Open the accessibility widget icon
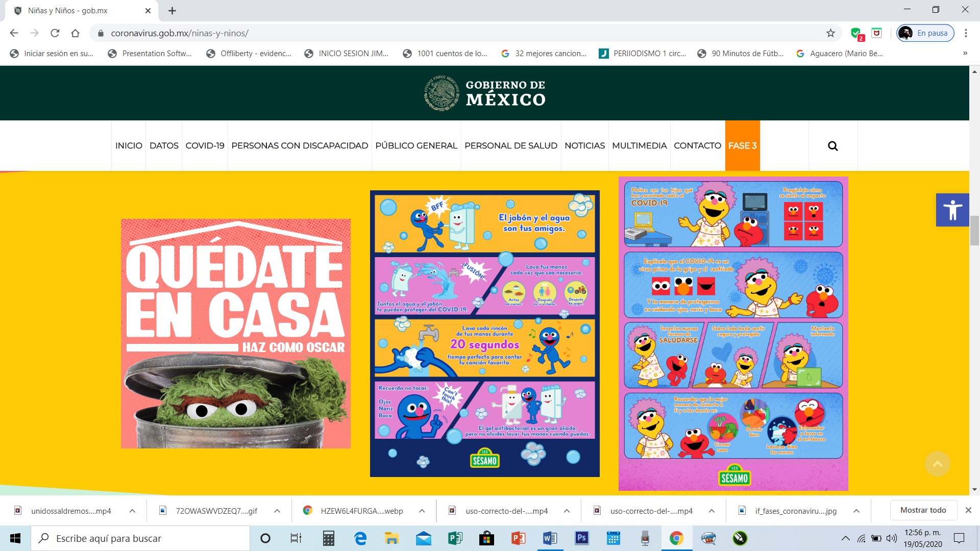This screenshot has width=980, height=551. coord(952,210)
